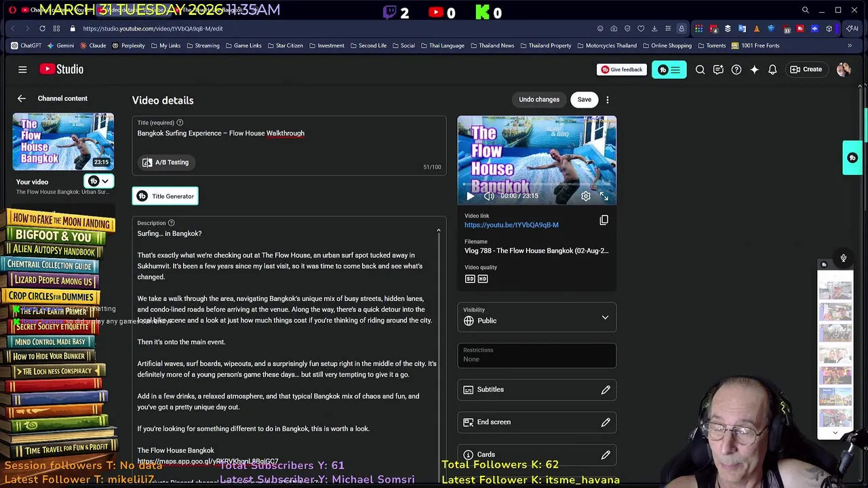
Task: Open the Visibility dropdown set to Public
Action: tap(537, 318)
